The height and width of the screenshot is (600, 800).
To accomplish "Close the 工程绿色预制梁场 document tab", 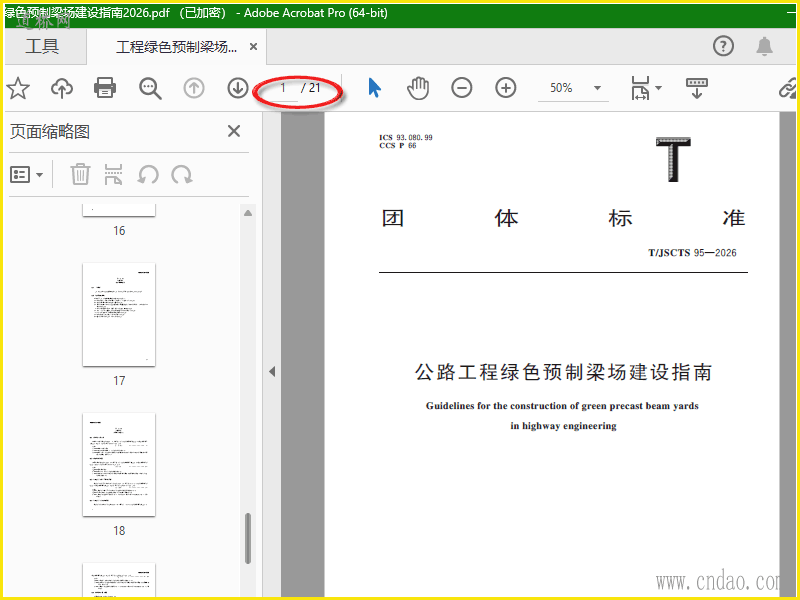I will click(x=253, y=47).
